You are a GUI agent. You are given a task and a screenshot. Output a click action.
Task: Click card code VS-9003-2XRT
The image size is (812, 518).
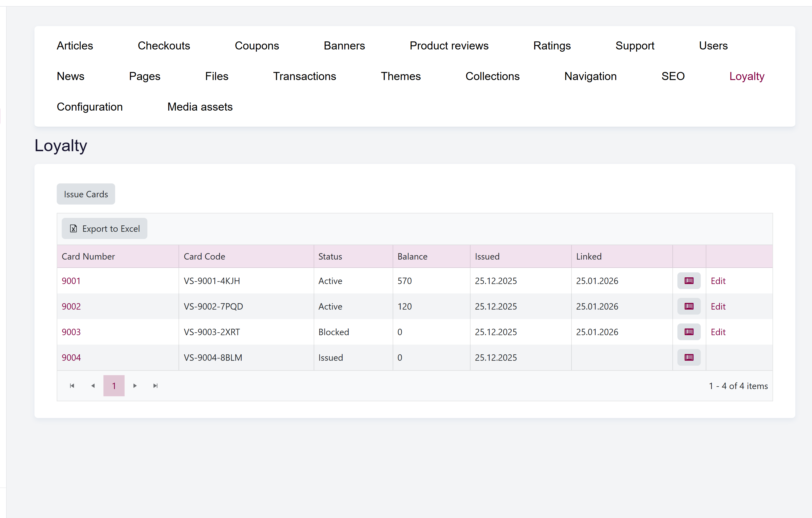tap(212, 332)
